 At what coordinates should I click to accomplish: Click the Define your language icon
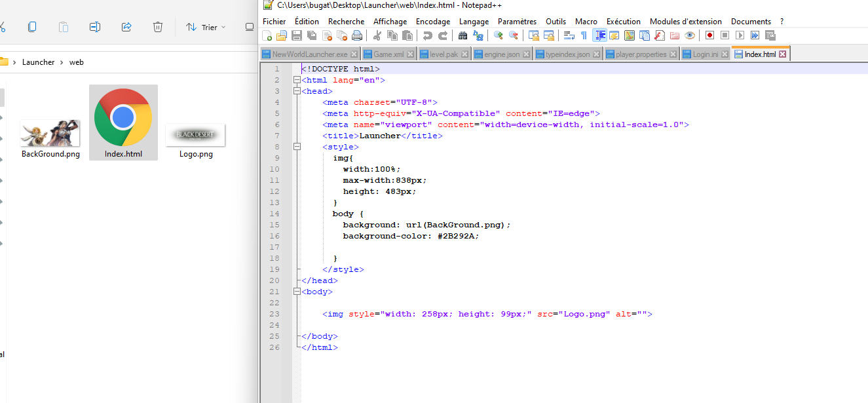614,35
